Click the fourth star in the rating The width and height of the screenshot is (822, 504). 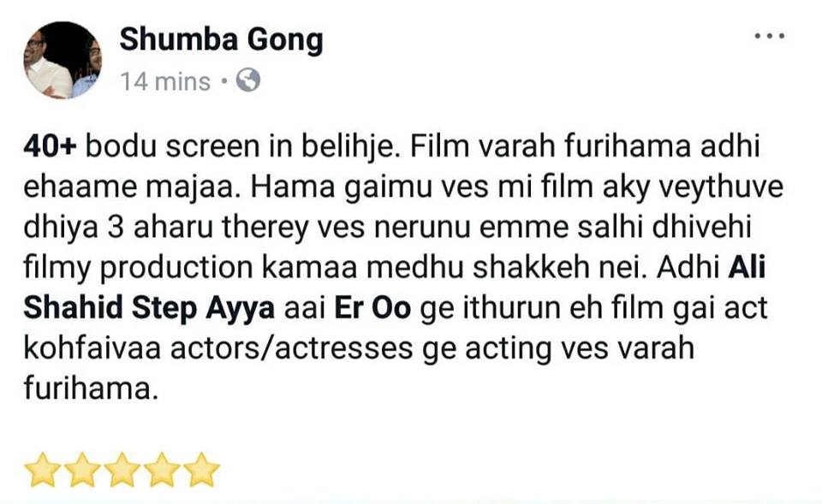click(x=162, y=470)
